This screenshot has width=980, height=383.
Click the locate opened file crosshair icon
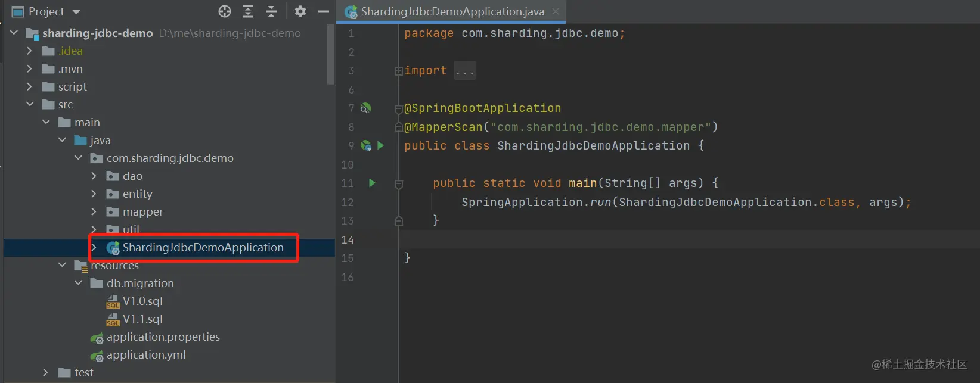(225, 11)
